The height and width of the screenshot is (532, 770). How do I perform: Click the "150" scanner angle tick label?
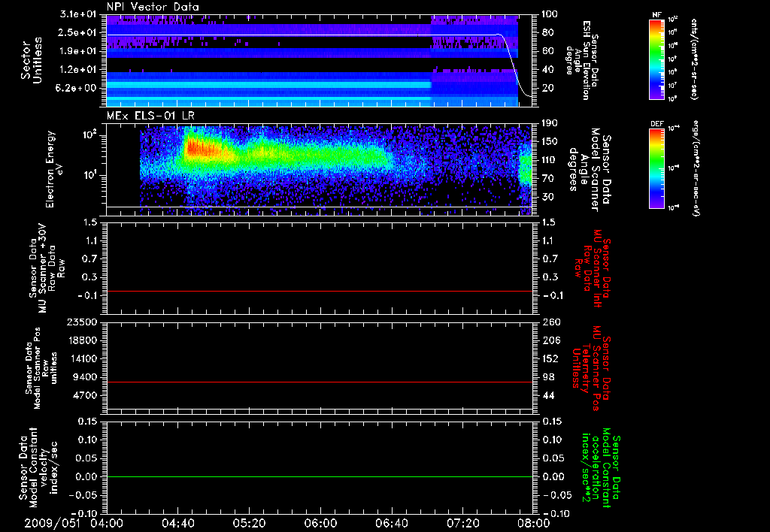click(x=550, y=141)
